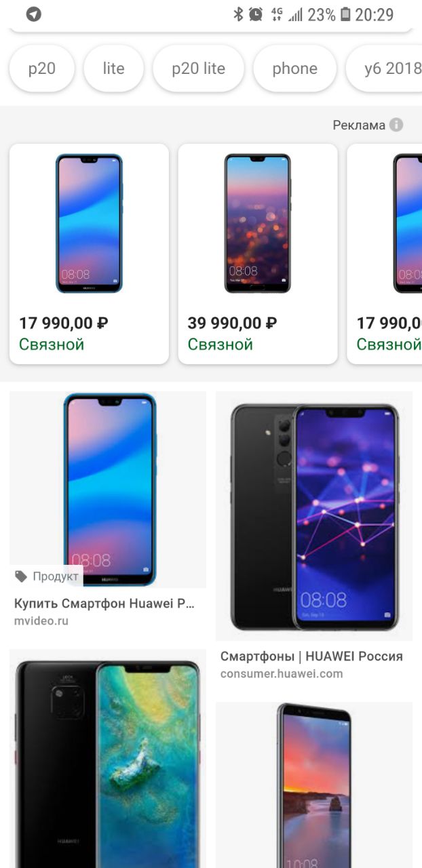
Task: Tap the 4G network indicator icon
Action: 276,14
